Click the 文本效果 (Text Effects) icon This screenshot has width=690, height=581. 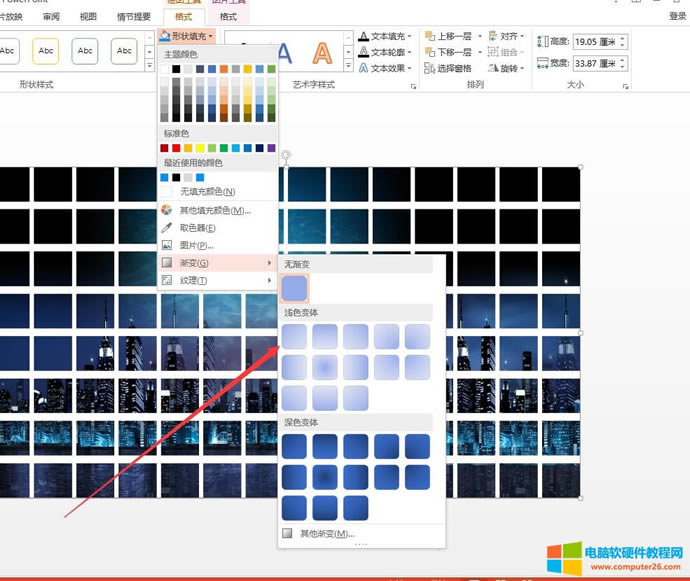click(363, 68)
